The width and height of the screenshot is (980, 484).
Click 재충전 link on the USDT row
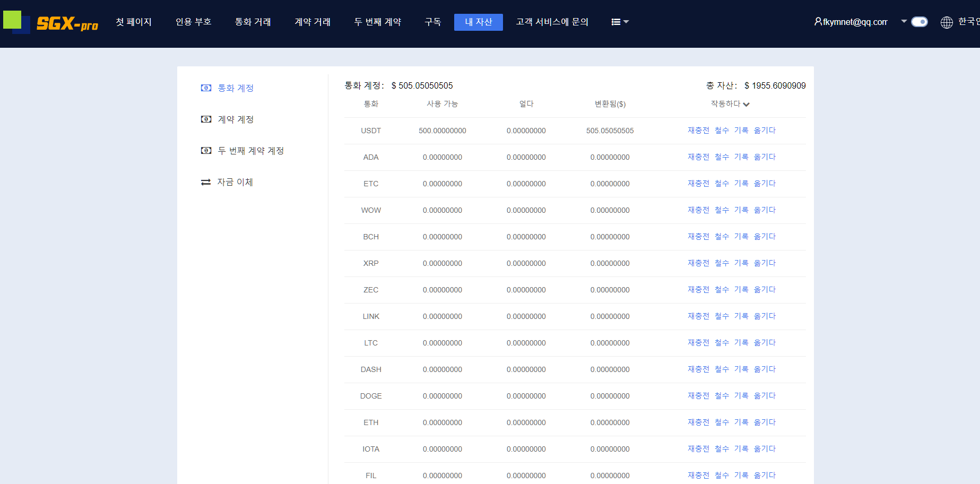click(x=698, y=130)
